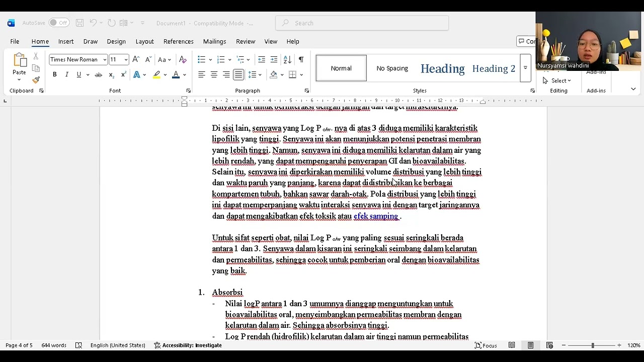Open the Mailings tab

coord(215,41)
